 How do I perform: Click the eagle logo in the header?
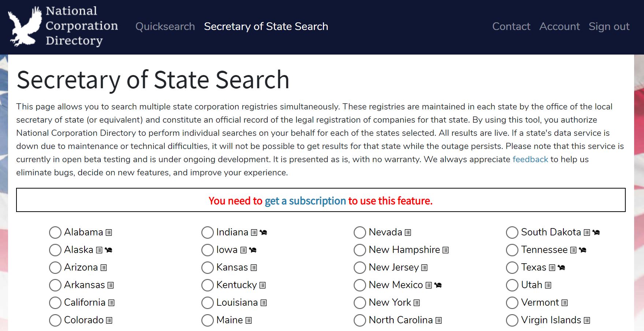[25, 26]
